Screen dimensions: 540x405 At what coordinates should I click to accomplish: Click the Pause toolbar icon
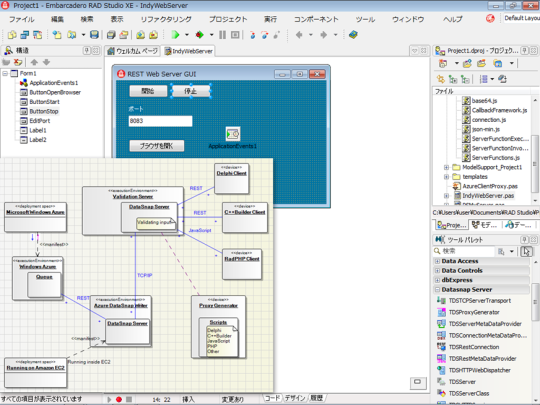(x=222, y=35)
